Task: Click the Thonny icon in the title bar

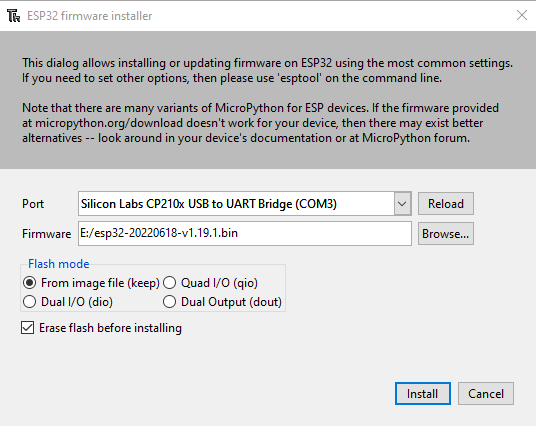Action: click(x=14, y=16)
